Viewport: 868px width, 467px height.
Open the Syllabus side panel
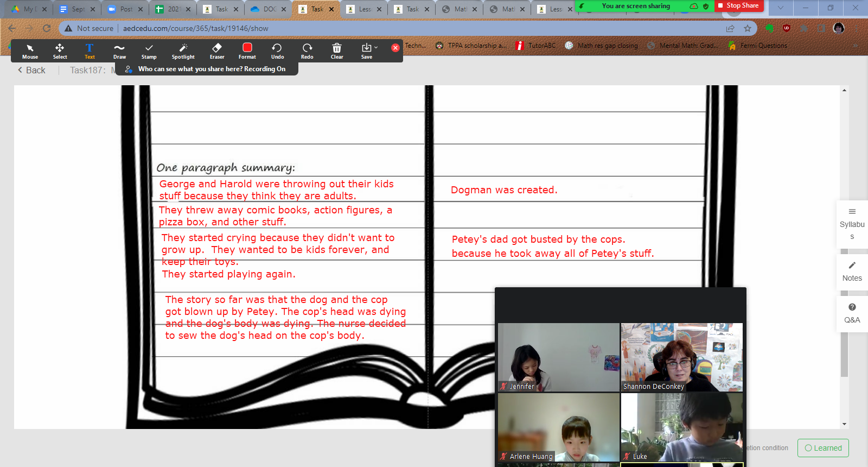pos(852,224)
